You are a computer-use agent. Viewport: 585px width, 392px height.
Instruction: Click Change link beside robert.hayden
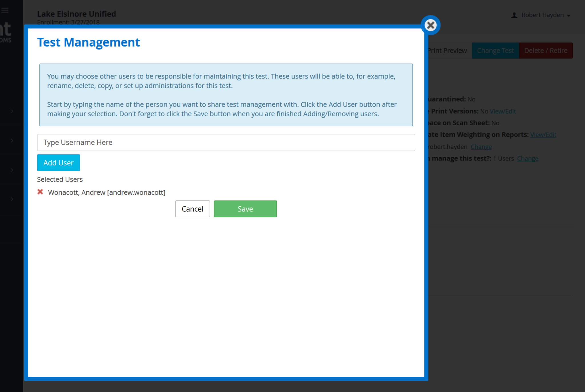(481, 147)
